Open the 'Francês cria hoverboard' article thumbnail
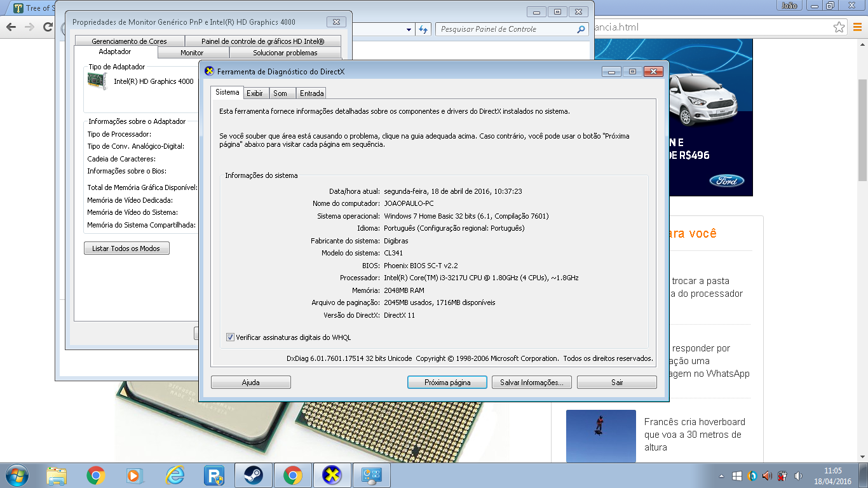 (600, 436)
